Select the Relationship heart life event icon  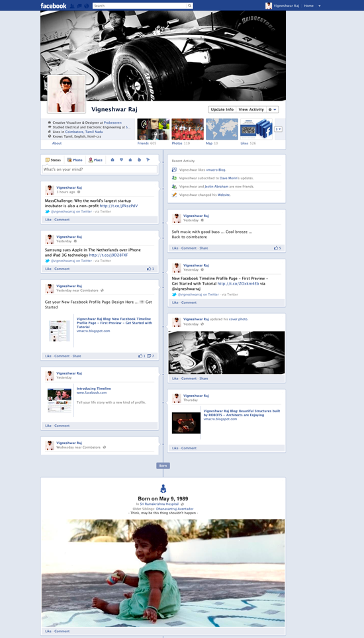point(121,160)
